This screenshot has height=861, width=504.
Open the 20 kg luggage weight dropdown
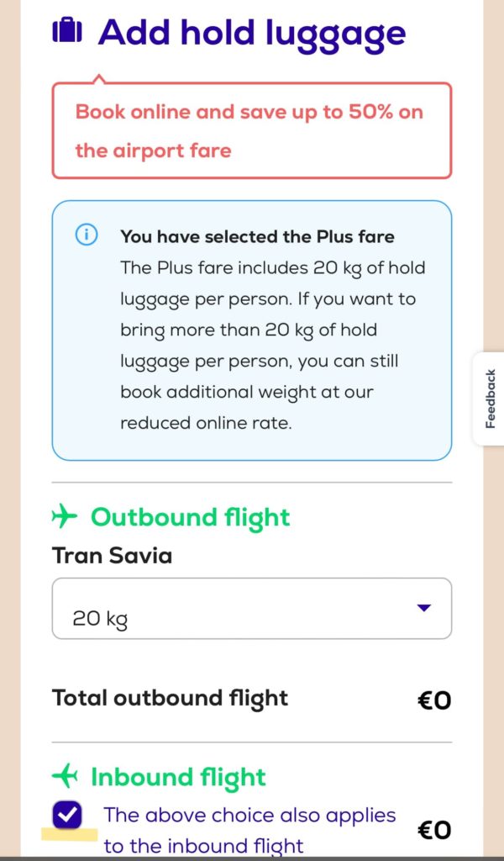[x=251, y=609]
